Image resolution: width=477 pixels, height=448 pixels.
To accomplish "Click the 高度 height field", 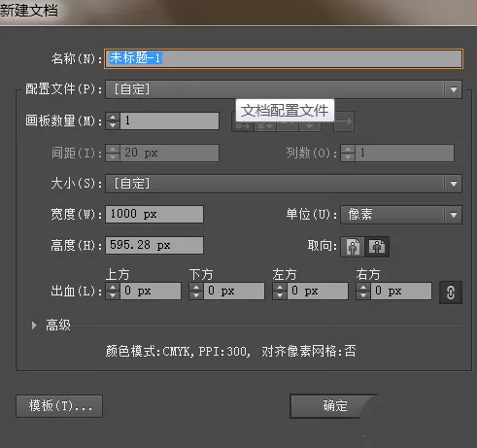I will pos(154,245).
